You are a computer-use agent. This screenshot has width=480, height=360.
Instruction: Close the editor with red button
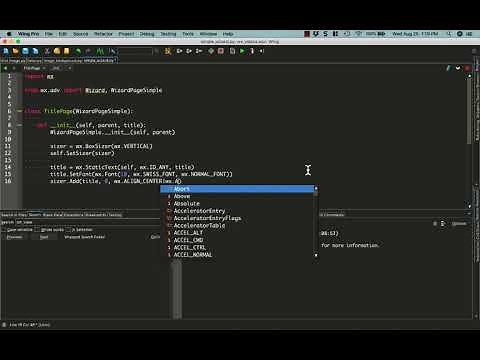467,68
